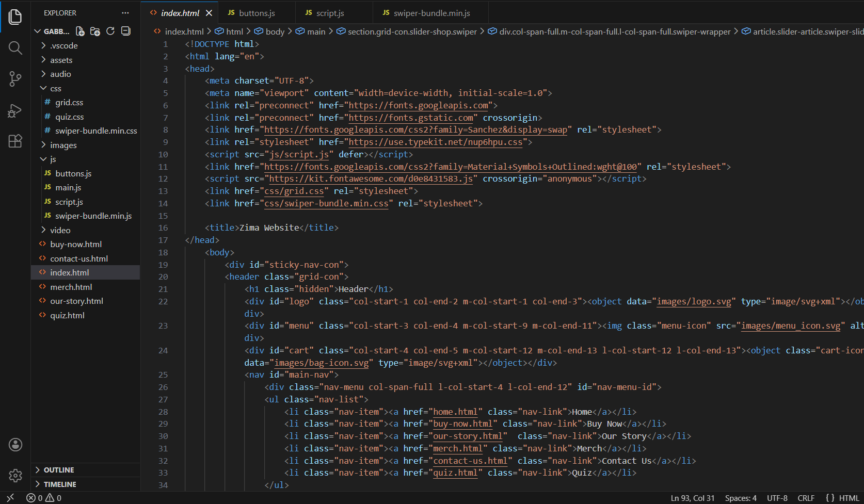Click the Extensions icon in the activity bar
The height and width of the screenshot is (504, 864).
pyautogui.click(x=15, y=141)
